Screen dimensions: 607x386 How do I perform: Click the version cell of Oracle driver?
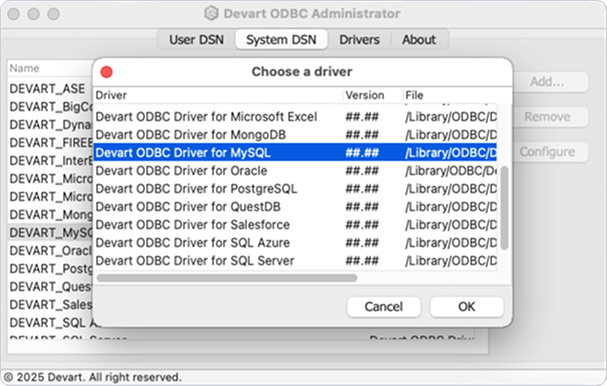click(x=362, y=171)
